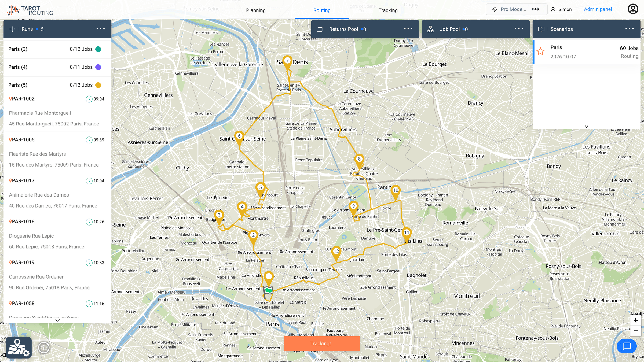Select job PAR-1002 Pharmacie Rue Montorgueil
The width and height of the screenshot is (644, 362).
[57, 111]
